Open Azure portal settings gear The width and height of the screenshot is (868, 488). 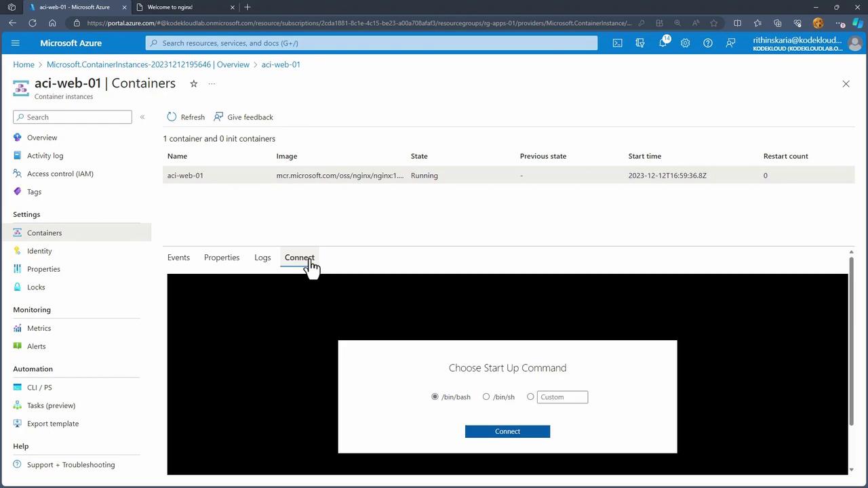[x=686, y=43]
